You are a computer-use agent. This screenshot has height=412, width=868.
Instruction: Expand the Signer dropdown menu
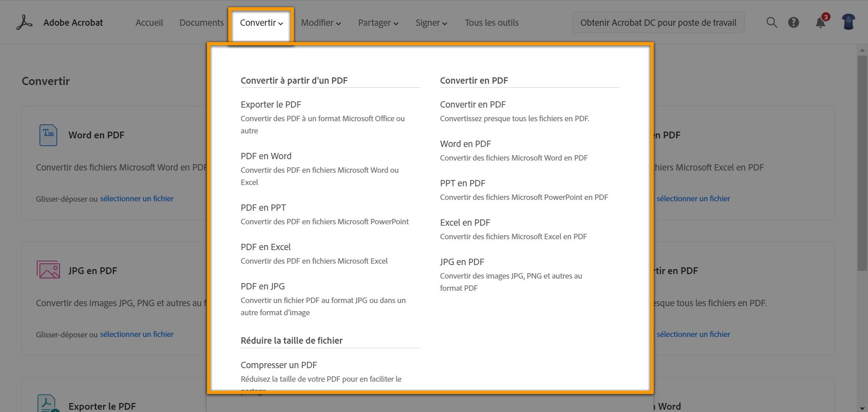coord(431,23)
